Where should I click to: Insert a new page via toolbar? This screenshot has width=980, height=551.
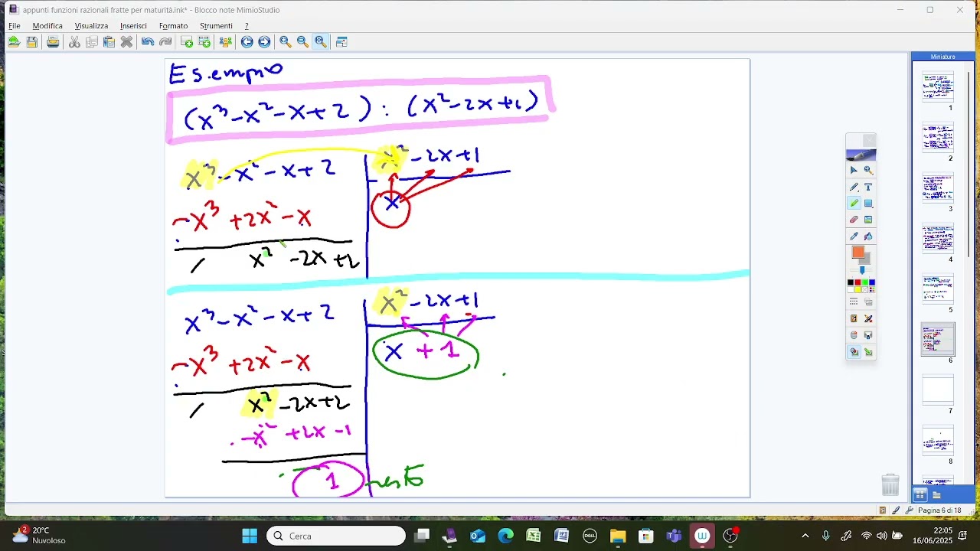187,42
